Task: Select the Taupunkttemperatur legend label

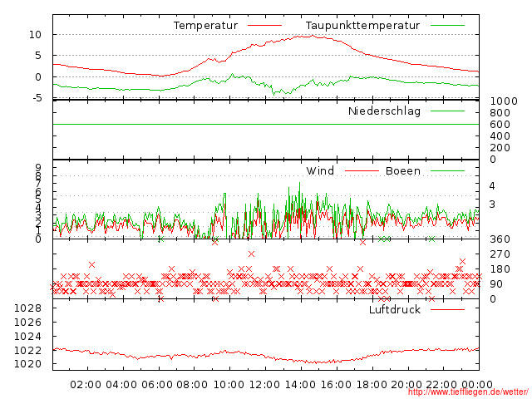Action: (x=362, y=26)
